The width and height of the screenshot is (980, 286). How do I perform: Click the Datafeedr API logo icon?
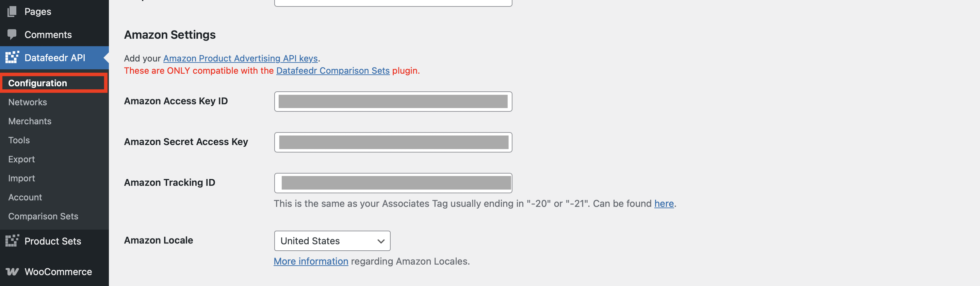(12, 57)
